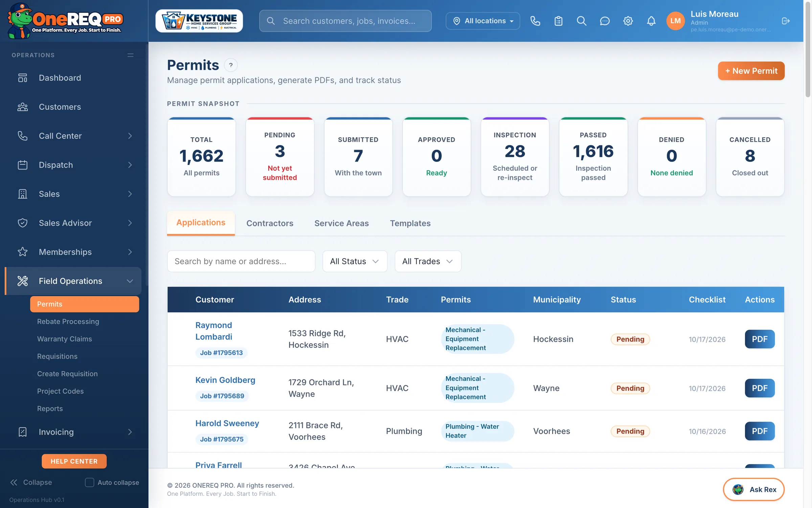
Task: Click the Ask Rex assistant button
Action: point(753,489)
